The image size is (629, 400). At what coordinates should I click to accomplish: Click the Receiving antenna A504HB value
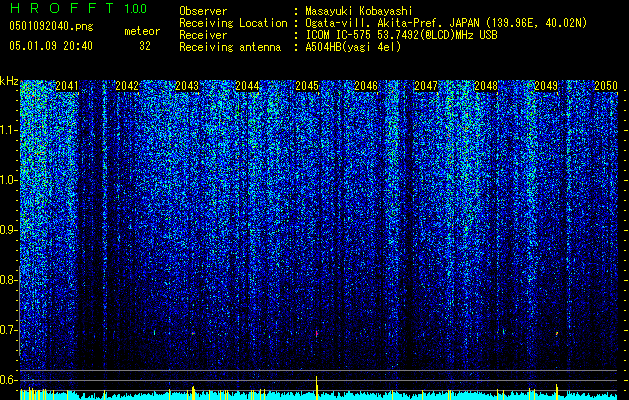pos(353,47)
